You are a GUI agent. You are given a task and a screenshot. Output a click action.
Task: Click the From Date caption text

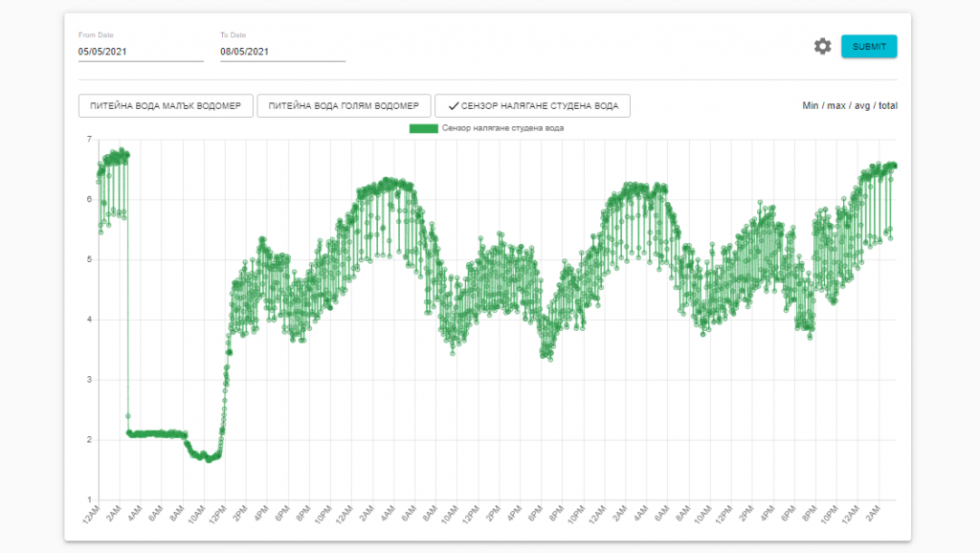(x=96, y=35)
